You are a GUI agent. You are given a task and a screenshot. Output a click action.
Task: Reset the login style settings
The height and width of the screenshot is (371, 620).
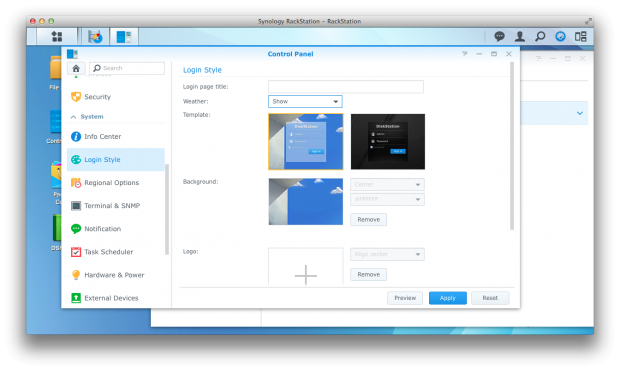coord(490,298)
